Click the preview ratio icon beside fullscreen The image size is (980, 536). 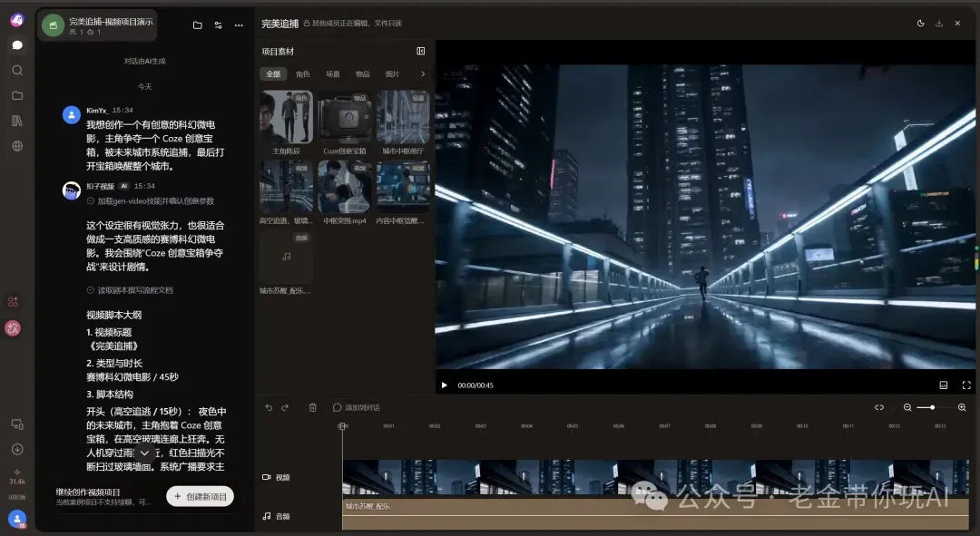pos(944,385)
